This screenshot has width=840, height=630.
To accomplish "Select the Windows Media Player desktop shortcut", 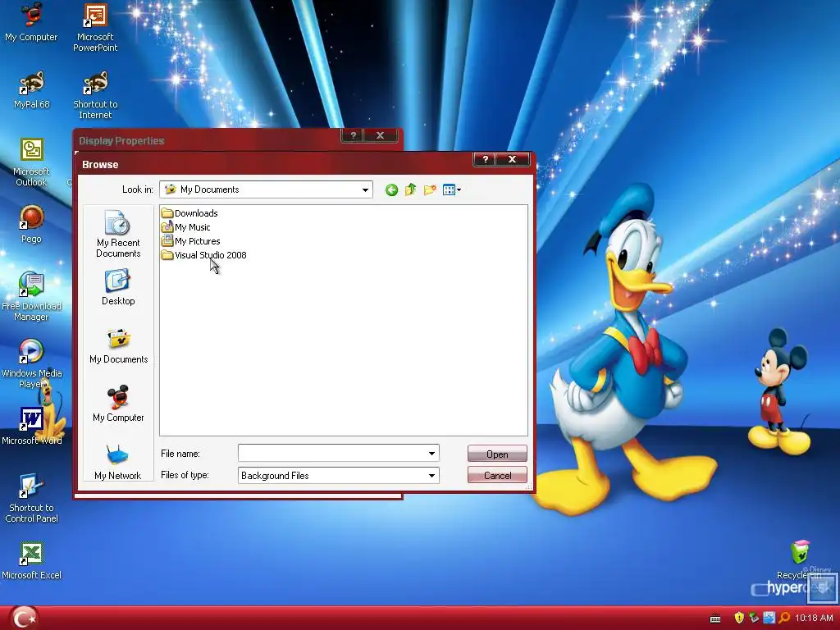I will coord(31,363).
